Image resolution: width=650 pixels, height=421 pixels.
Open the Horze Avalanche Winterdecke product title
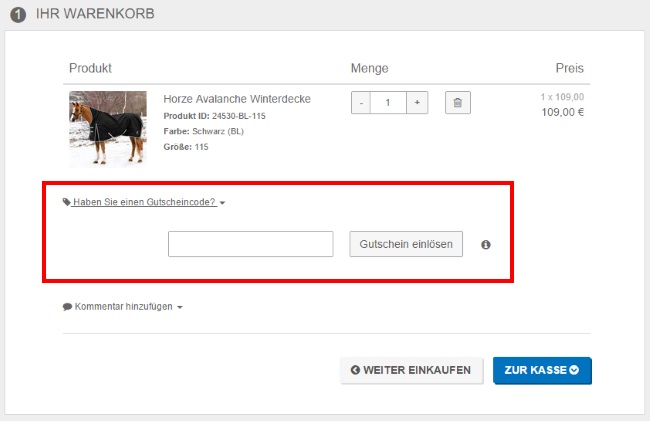(x=237, y=99)
